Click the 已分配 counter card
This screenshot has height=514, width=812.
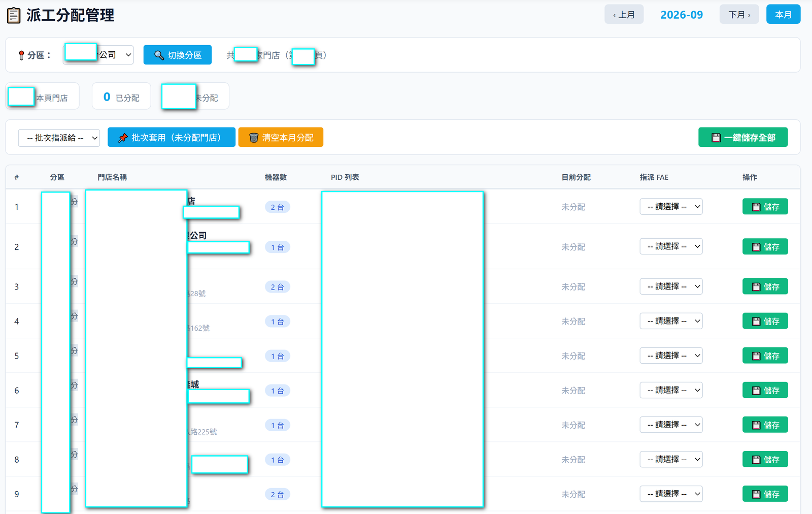[x=121, y=97]
